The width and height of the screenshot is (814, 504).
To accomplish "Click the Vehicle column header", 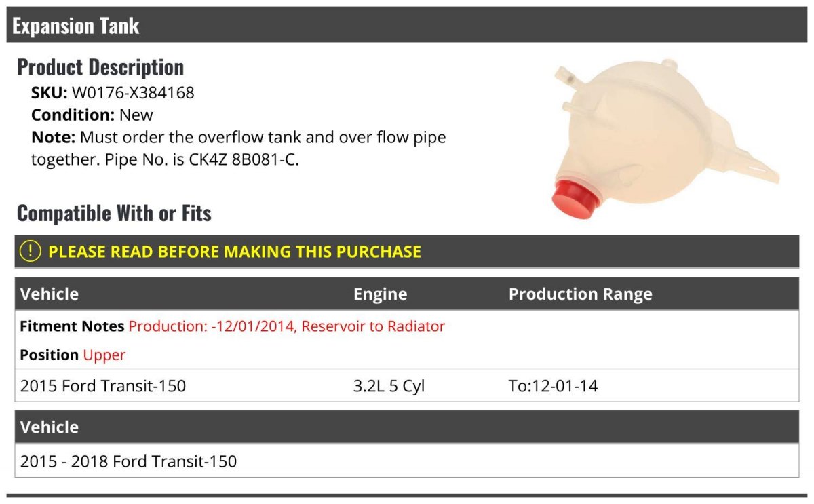I will tap(50, 294).
